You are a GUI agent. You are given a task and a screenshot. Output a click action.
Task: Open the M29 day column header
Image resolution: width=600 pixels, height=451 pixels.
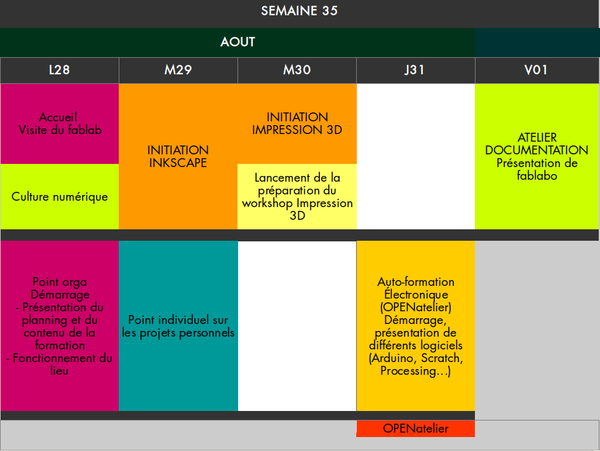click(178, 71)
